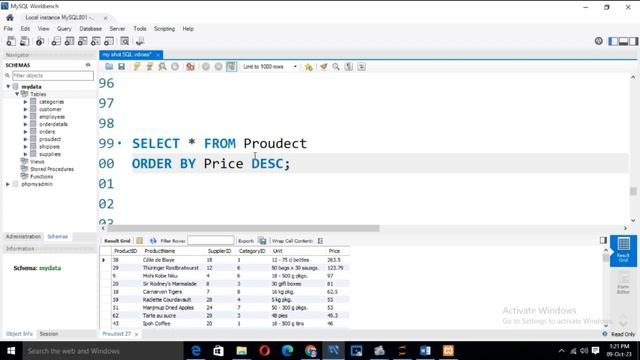Save the snippet with the star icon

309,67
